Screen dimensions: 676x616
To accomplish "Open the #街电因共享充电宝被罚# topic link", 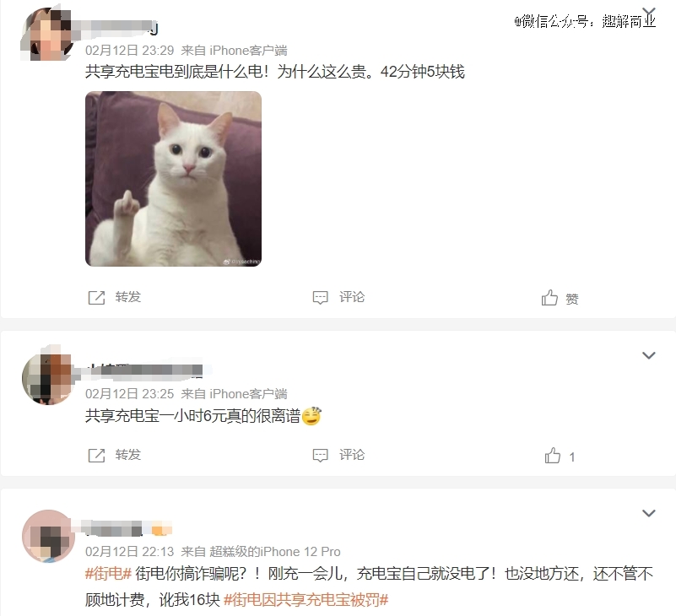I will pyautogui.click(x=306, y=600).
